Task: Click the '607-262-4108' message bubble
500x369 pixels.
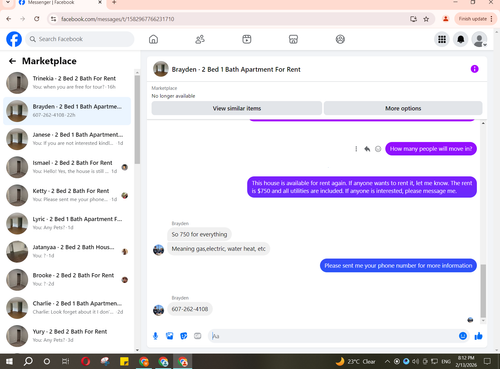Action: (190, 309)
